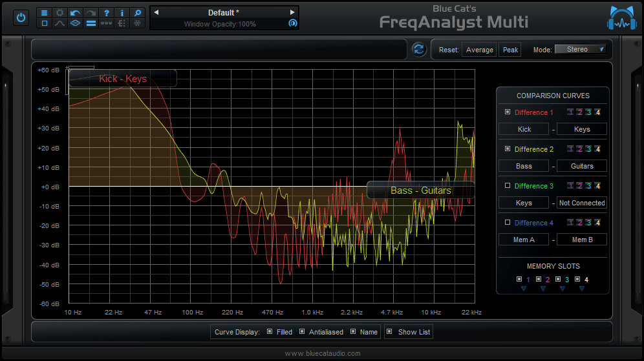Click the circular refresh icon near Reset
This screenshot has width=644, height=361.
click(419, 50)
